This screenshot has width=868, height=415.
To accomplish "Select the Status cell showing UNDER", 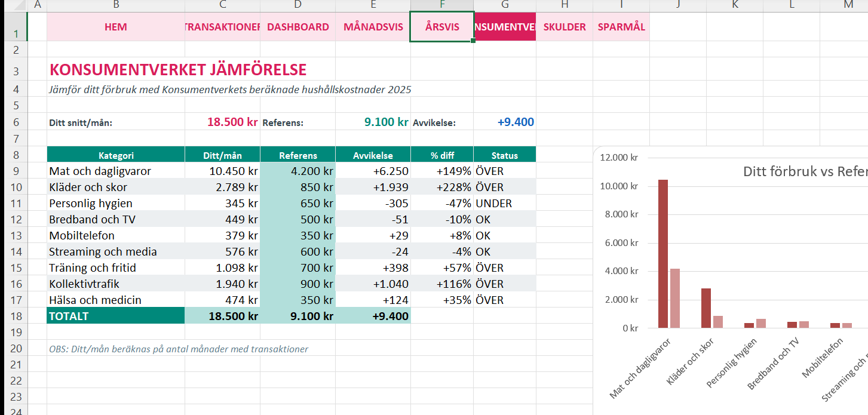I will 504,204.
